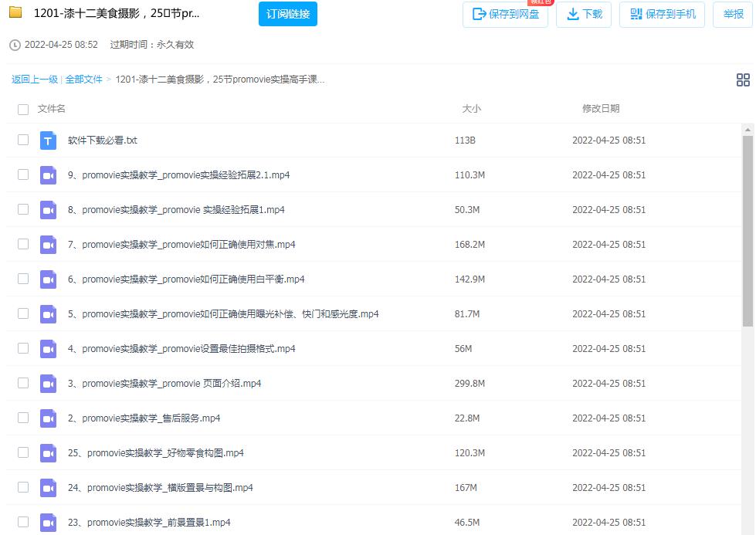Image resolution: width=756 pixels, height=535 pixels.
Task: Check the 5、曝光补偿 video row box
Action: pyautogui.click(x=23, y=313)
